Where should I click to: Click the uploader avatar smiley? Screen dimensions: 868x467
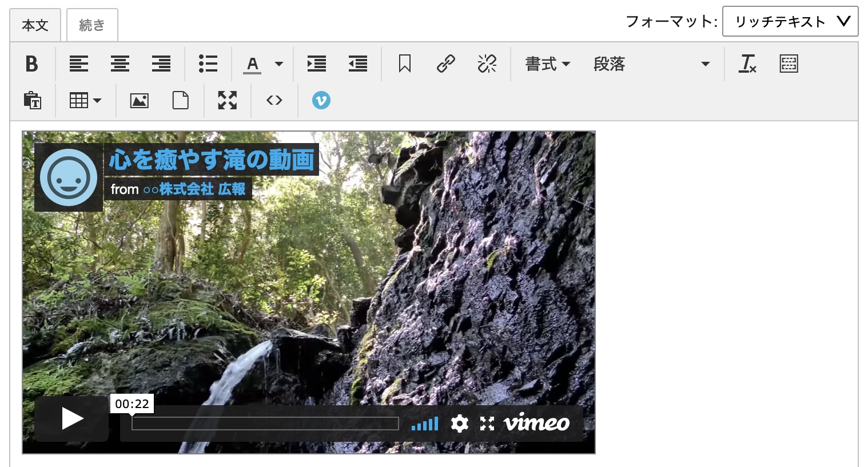[x=69, y=177]
